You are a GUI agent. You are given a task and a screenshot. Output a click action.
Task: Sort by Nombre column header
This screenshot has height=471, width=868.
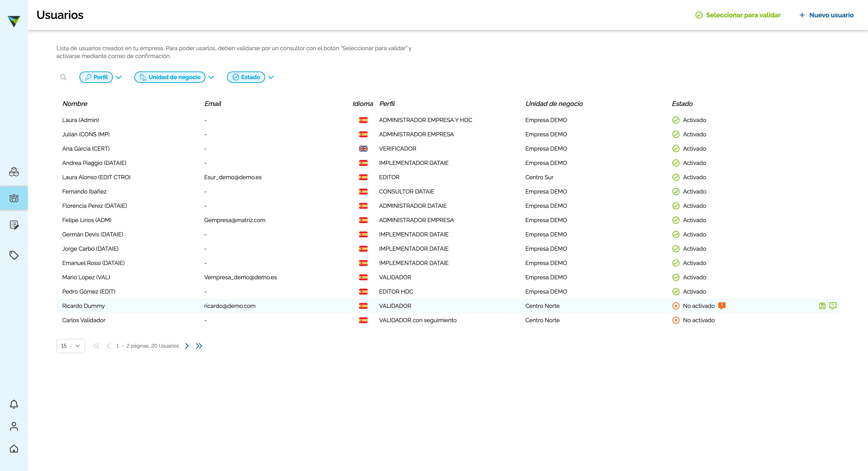(x=75, y=104)
